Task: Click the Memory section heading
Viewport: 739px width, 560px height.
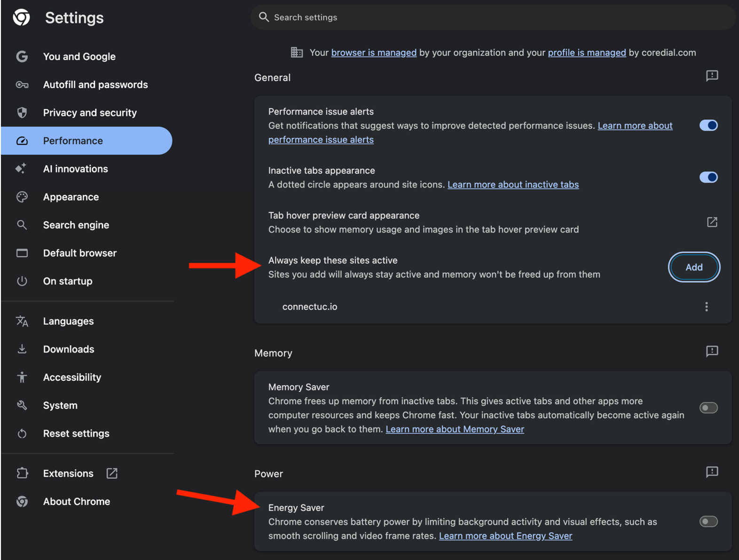Action: coord(273,353)
